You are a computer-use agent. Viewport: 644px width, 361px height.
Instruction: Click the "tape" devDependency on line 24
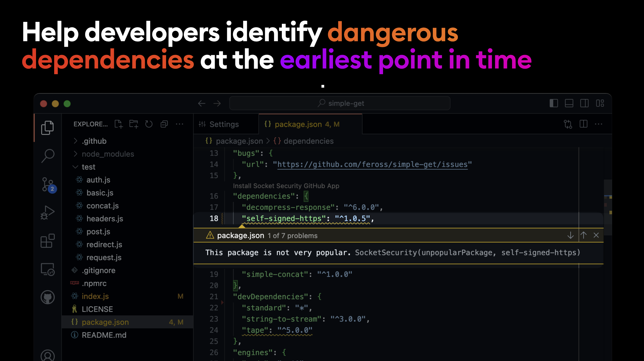[x=255, y=330]
